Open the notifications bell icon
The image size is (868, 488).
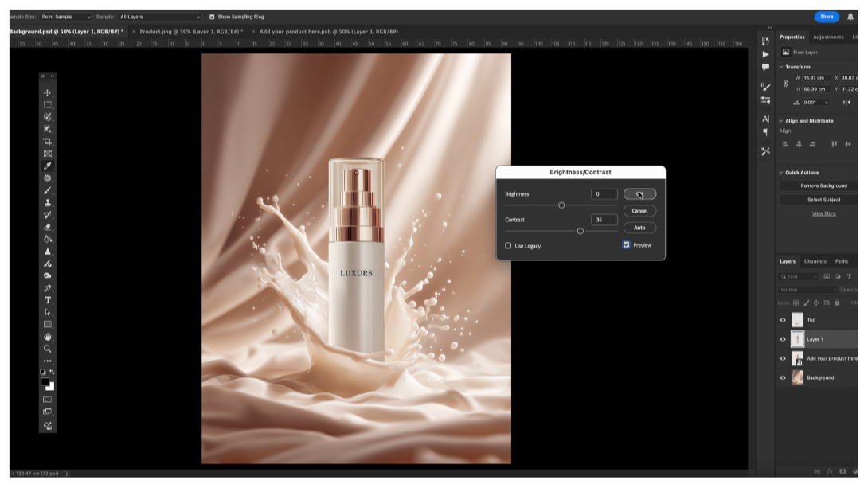pos(850,17)
